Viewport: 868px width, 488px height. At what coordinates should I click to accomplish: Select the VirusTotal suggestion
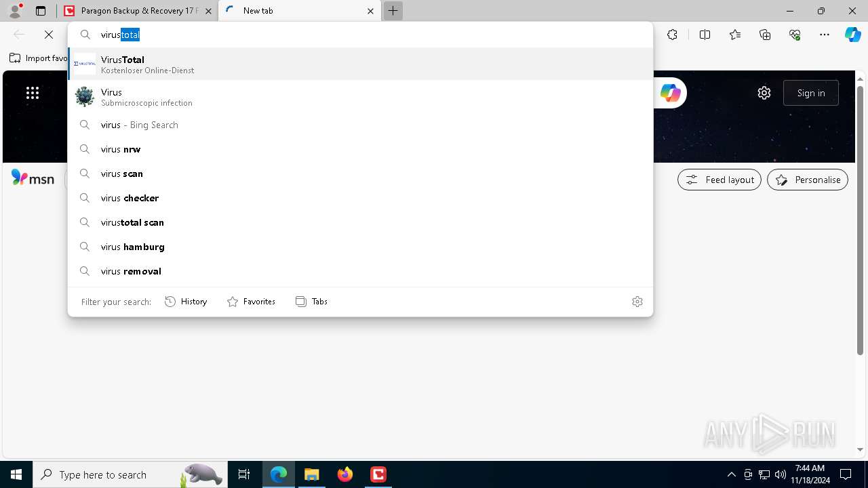tap(360, 64)
